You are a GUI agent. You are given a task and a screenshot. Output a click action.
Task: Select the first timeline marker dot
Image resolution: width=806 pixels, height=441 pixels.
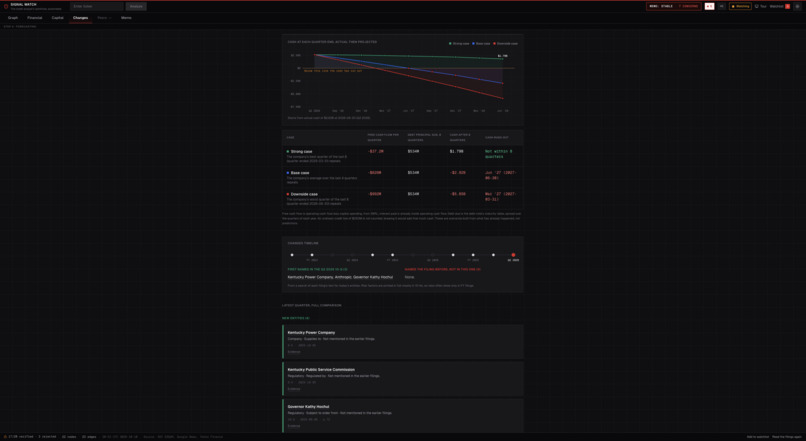292,255
